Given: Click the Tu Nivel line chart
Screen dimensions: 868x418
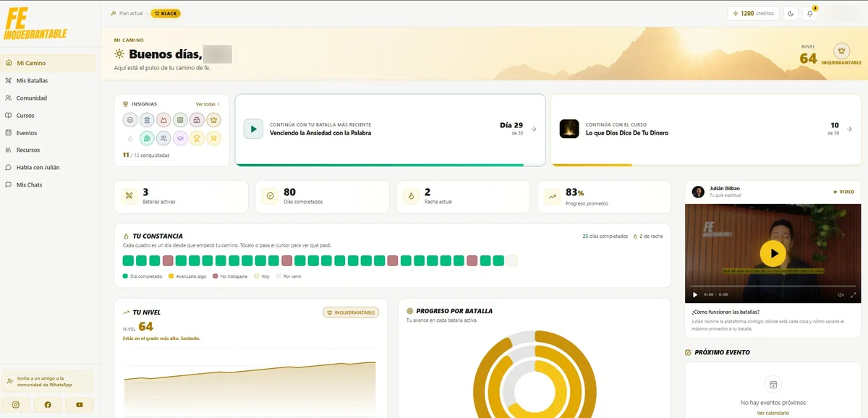Looking at the screenshot, I should tap(250, 388).
